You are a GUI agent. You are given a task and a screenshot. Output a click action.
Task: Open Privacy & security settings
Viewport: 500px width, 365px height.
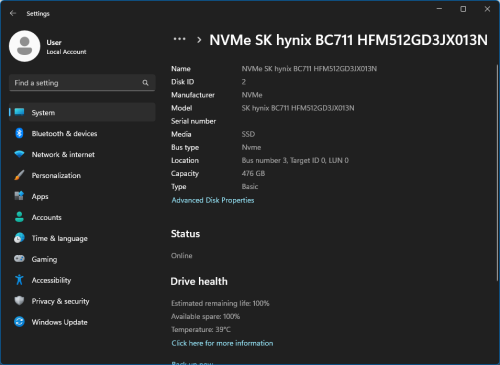[x=82, y=301]
